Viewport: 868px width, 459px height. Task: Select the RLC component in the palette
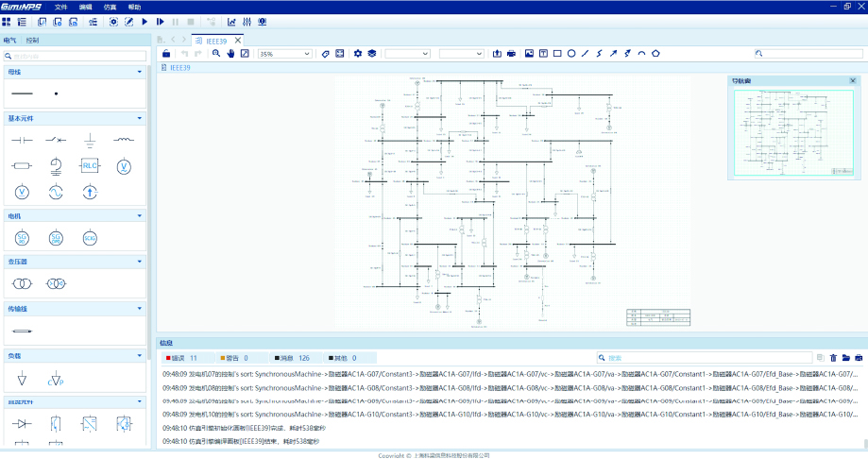(90, 166)
